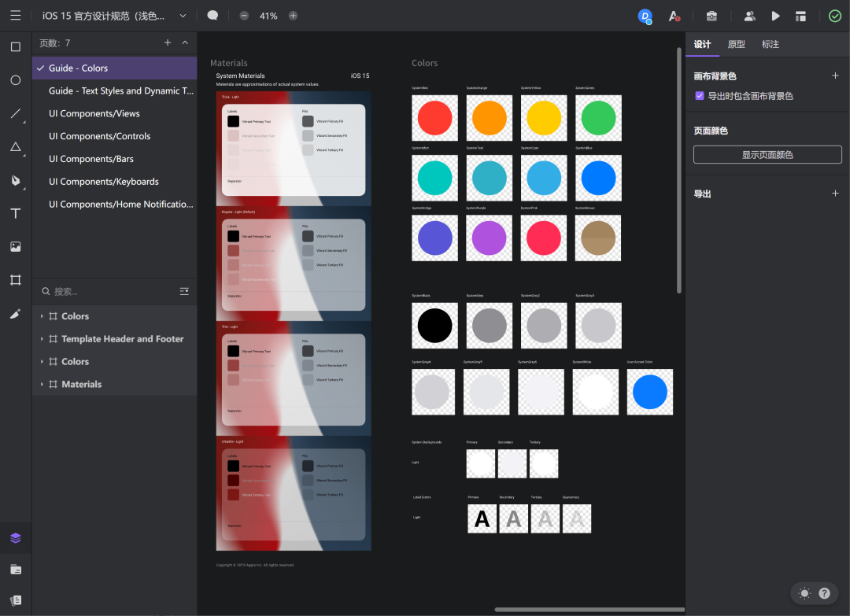The width and height of the screenshot is (850, 616).
Task: Add a canvas background color
Action: (x=835, y=76)
